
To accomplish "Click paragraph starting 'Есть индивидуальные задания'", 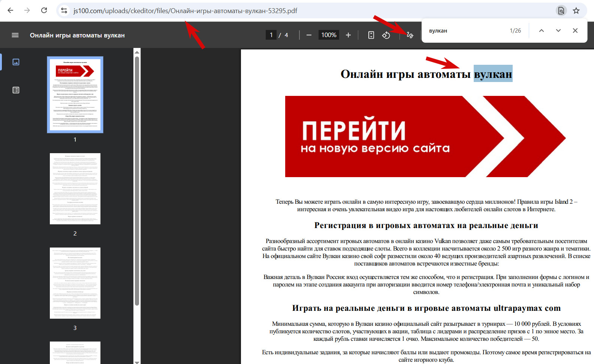I will 426,356.
